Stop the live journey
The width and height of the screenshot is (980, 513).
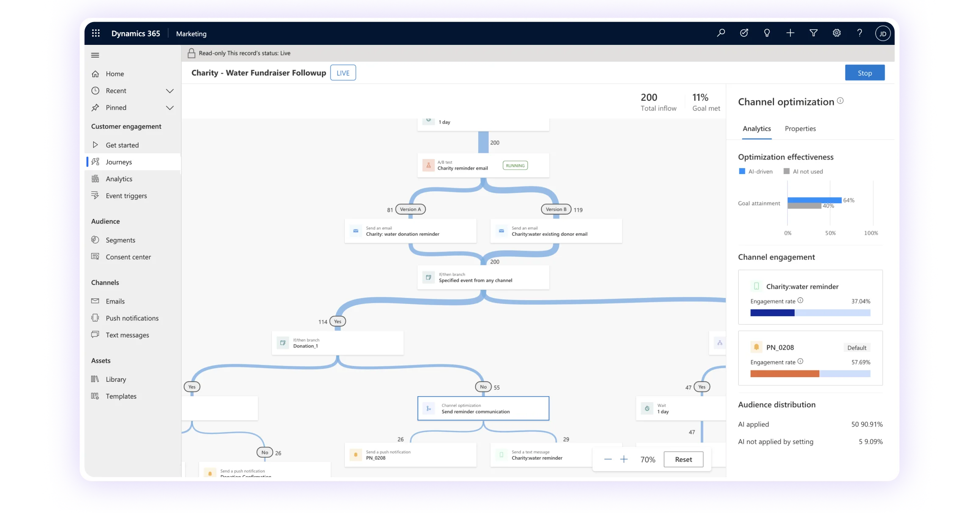coord(864,72)
